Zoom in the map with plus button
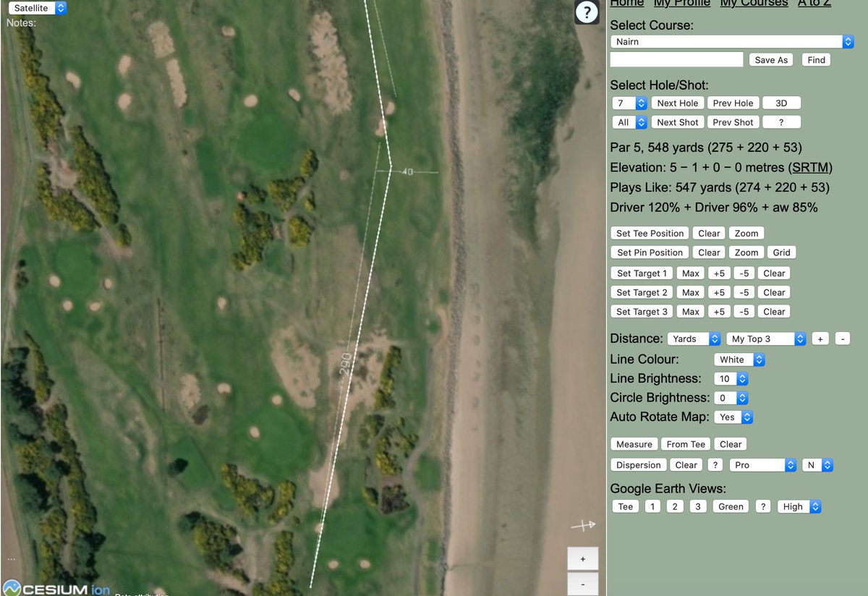This screenshot has width=868, height=596. [x=583, y=558]
